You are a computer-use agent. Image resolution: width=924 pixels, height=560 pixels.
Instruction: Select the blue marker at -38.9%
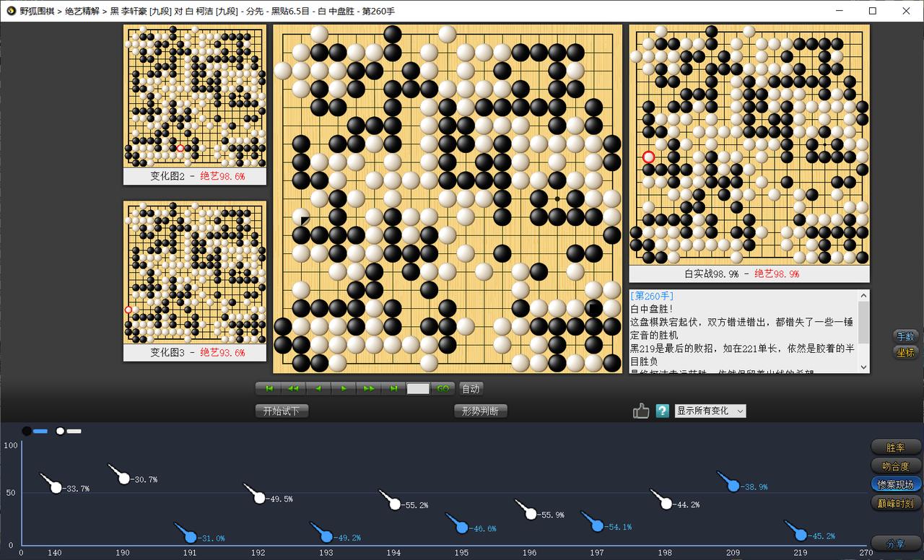coord(733,486)
